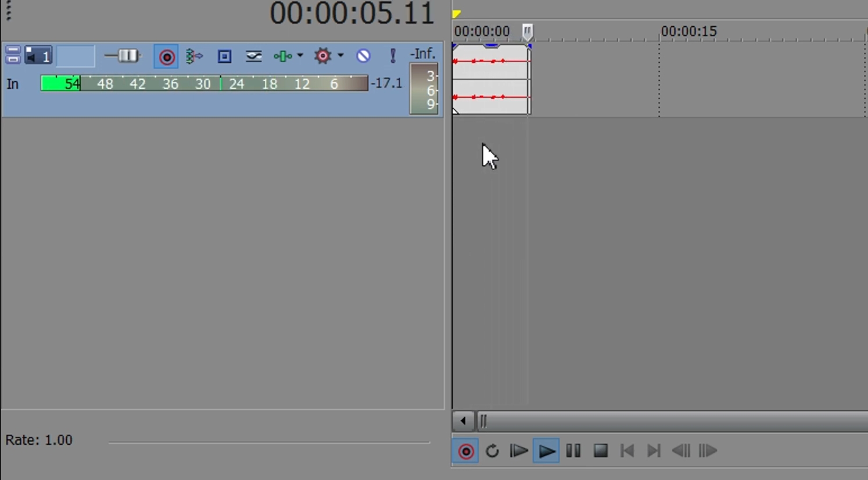
Task: Reset the -Inf. output peak readout
Action: pyautogui.click(x=423, y=54)
